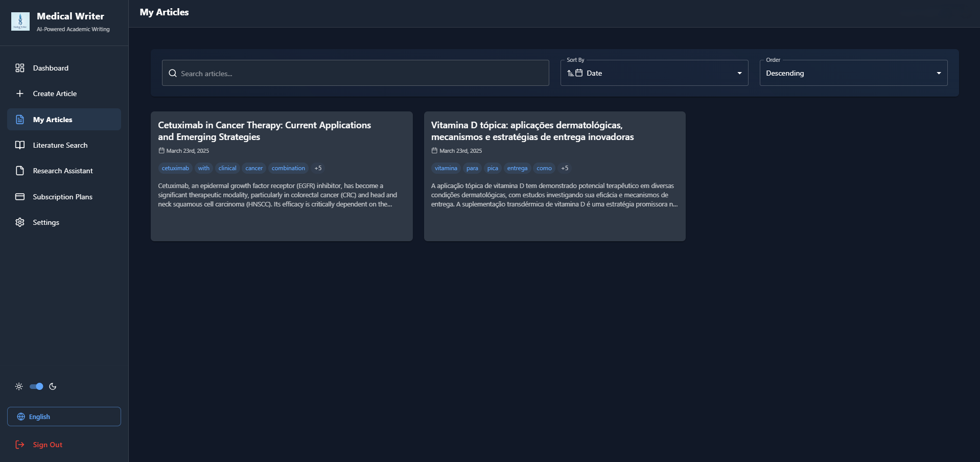This screenshot has height=462, width=980.
Task: Open the Settings gear icon
Action: pyautogui.click(x=19, y=222)
